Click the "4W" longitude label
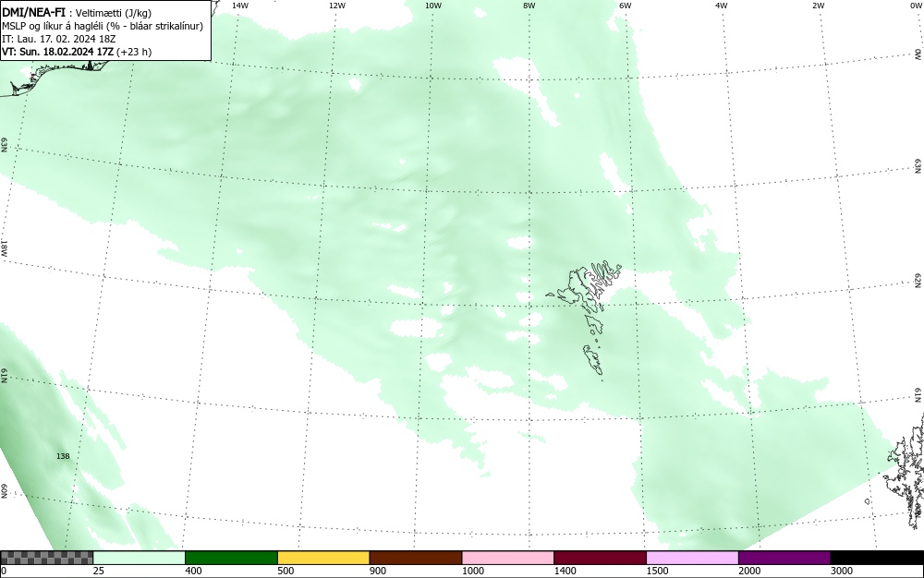924x578 pixels. (x=722, y=6)
